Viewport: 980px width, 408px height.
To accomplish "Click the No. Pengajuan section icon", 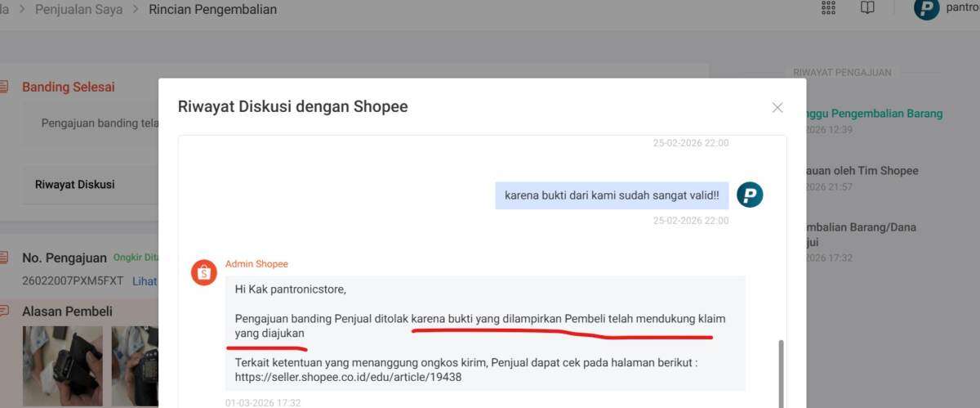I will (5, 258).
